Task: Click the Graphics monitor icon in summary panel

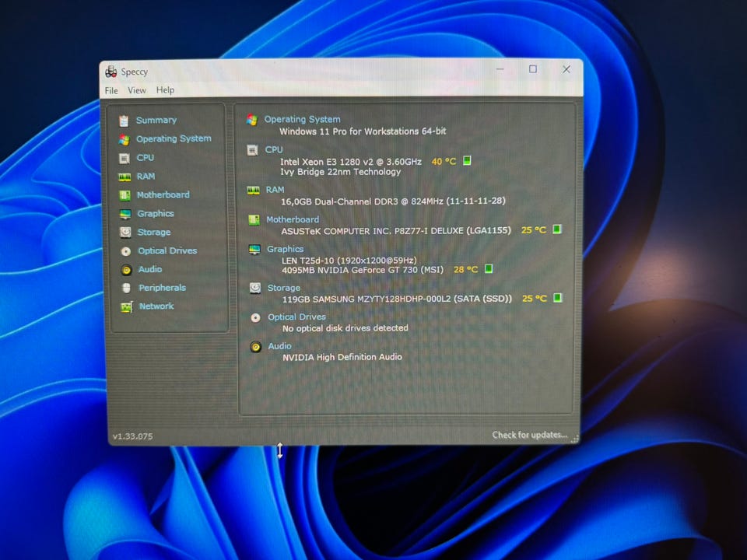Action: click(x=254, y=250)
